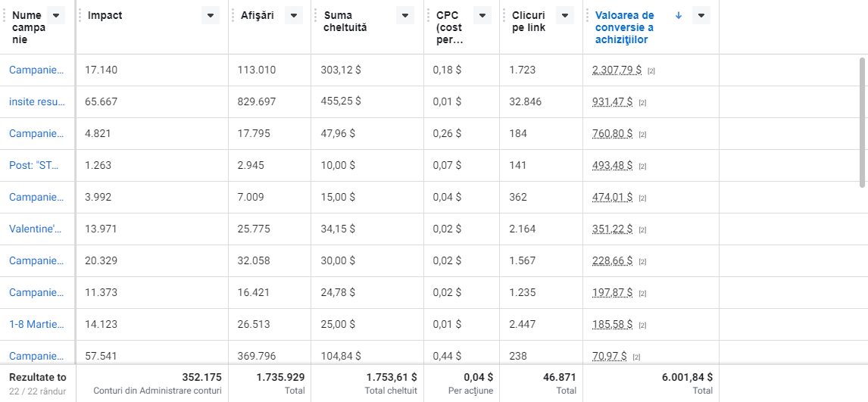This screenshot has width=868, height=402.
Task: Click the footnote icon beside 931,47 $
Action: [642, 103]
